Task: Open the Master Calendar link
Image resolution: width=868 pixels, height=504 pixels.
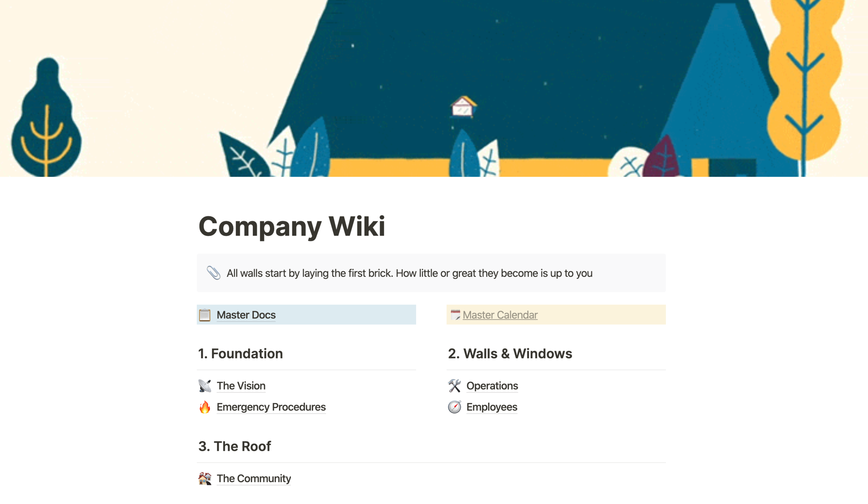Action: click(x=500, y=314)
